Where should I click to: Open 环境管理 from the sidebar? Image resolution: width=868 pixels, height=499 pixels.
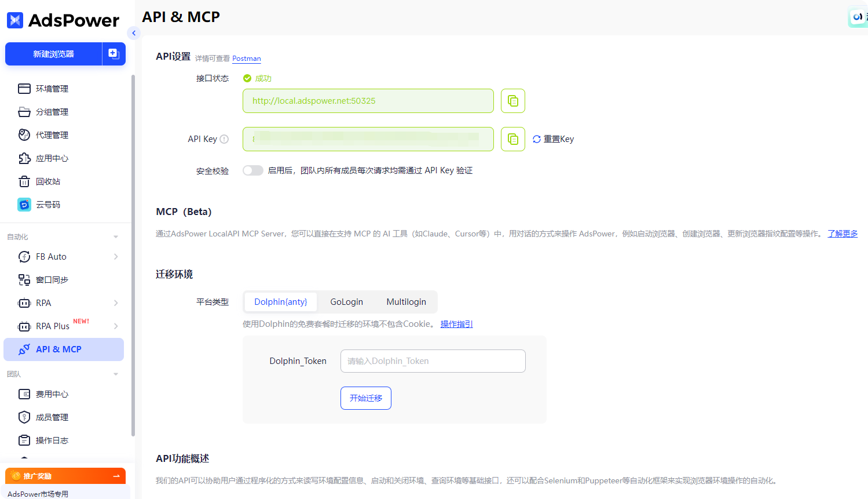[53, 88]
